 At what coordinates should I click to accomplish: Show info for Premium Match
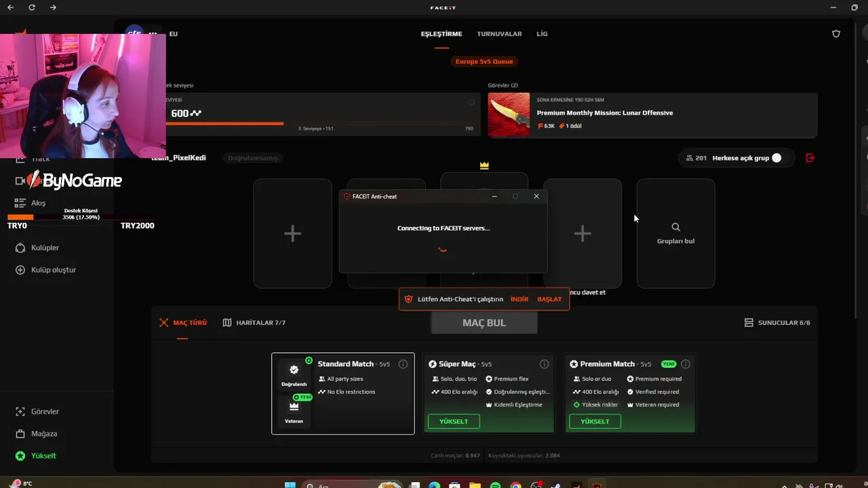(686, 364)
